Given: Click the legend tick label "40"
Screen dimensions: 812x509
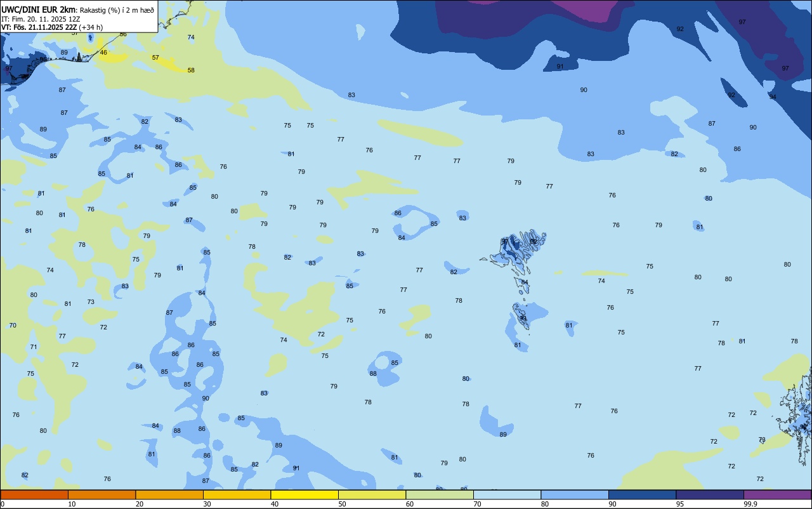Looking at the screenshot, I should pyautogui.click(x=275, y=504).
